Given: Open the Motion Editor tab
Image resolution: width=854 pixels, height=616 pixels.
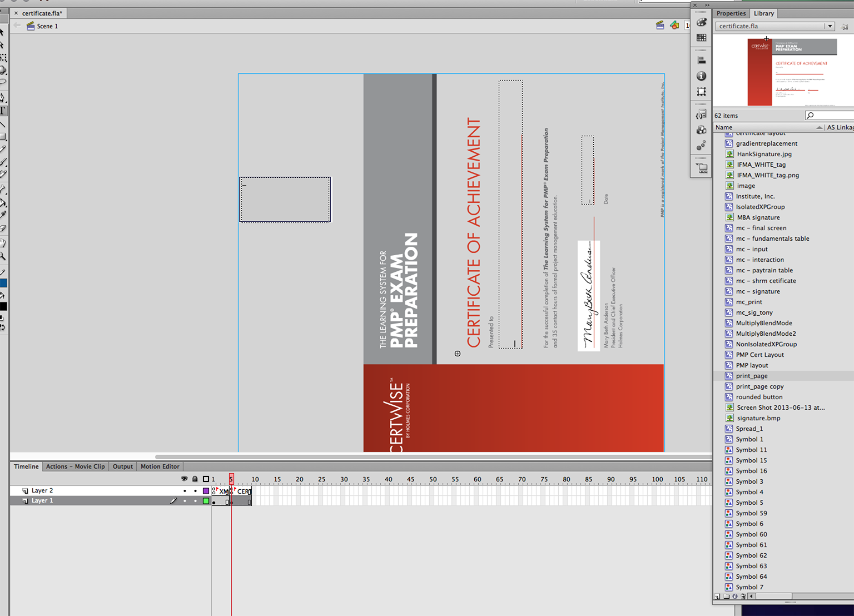Looking at the screenshot, I should coord(160,466).
